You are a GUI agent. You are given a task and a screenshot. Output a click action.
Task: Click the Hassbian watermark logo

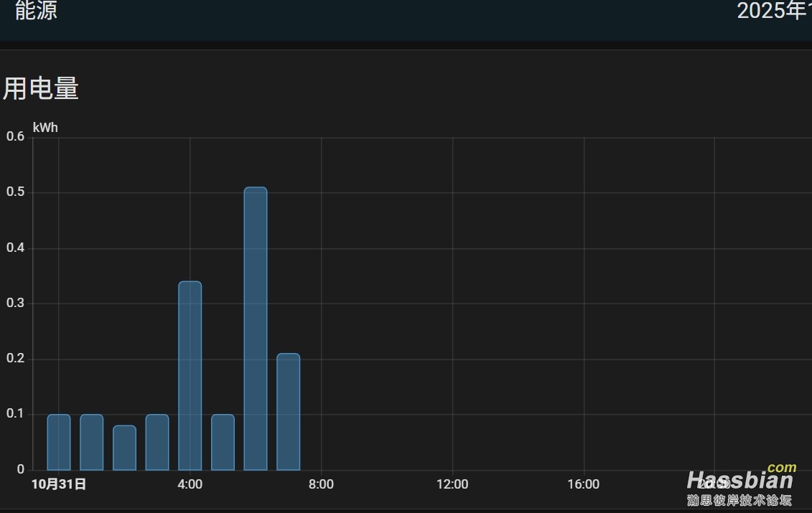coord(740,486)
